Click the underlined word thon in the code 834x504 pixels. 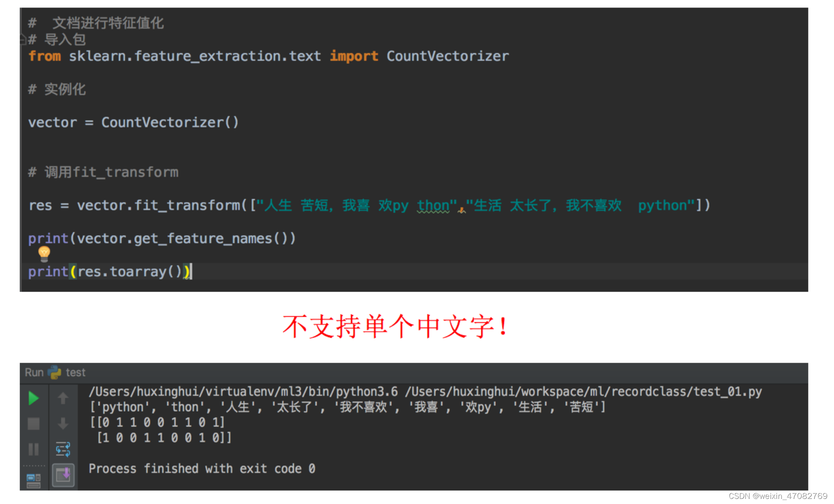[434, 206]
